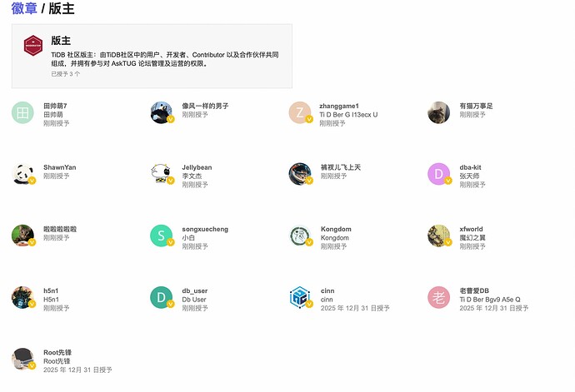The image size is (575, 392).
Task: Open bold username link Kongdom
Action: pos(336,229)
